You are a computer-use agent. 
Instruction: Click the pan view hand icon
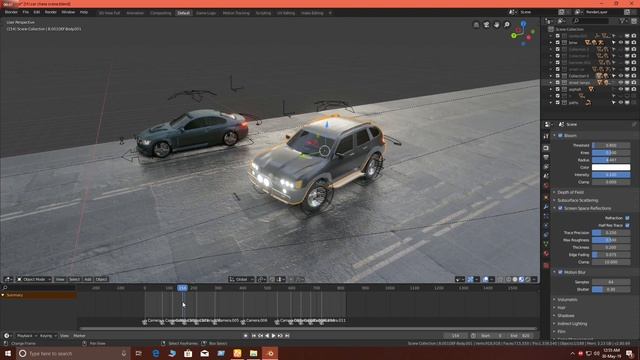point(497,25)
